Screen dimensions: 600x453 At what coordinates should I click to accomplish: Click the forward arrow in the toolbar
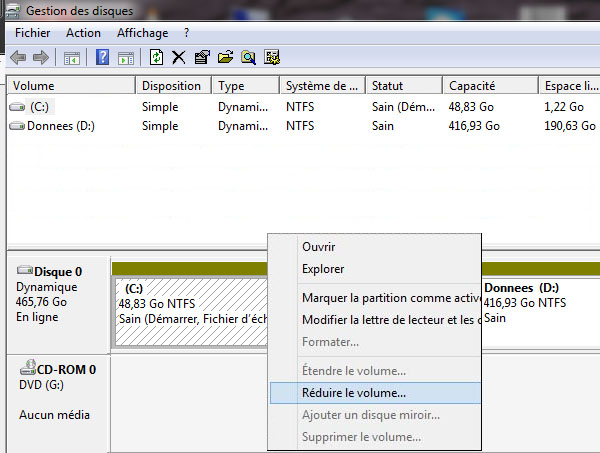(41, 57)
